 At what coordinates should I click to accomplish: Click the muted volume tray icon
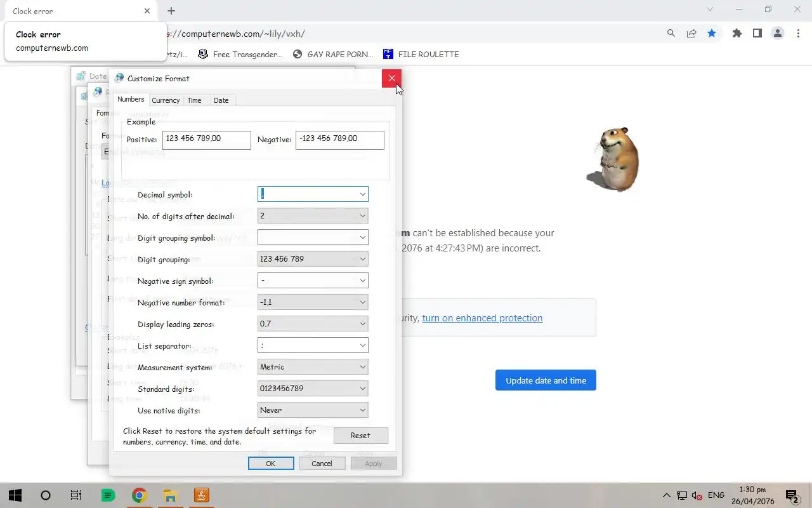(697, 495)
